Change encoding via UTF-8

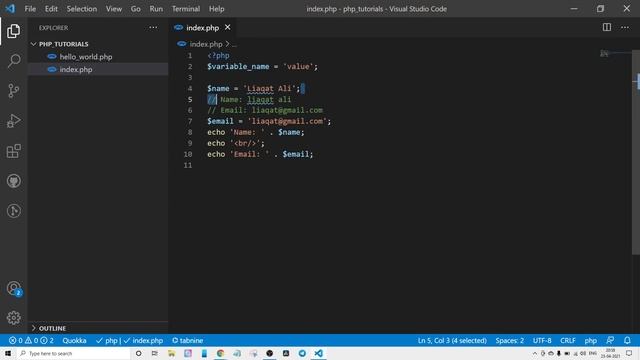coord(542,340)
